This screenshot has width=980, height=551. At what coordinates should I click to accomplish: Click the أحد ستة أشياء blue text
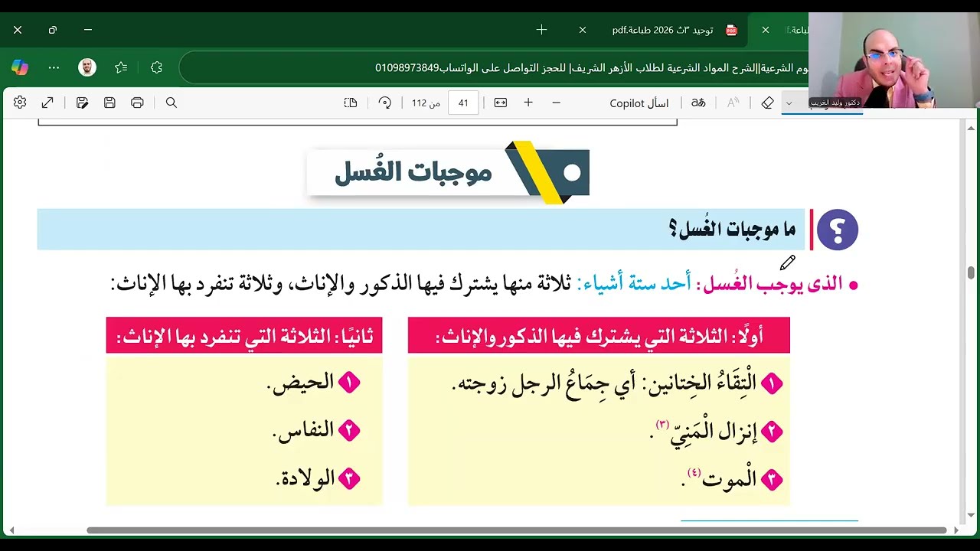[x=634, y=284]
